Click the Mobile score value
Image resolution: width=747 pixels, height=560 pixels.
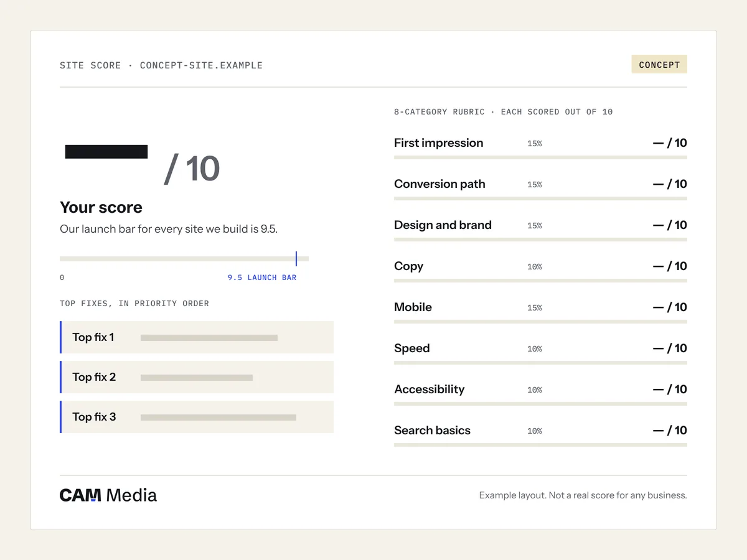tap(670, 307)
